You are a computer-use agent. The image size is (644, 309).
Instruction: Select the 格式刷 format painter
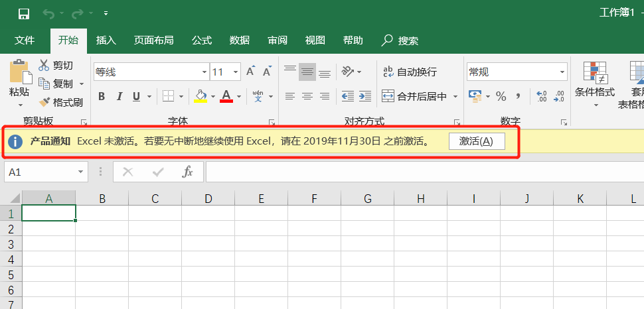61,102
